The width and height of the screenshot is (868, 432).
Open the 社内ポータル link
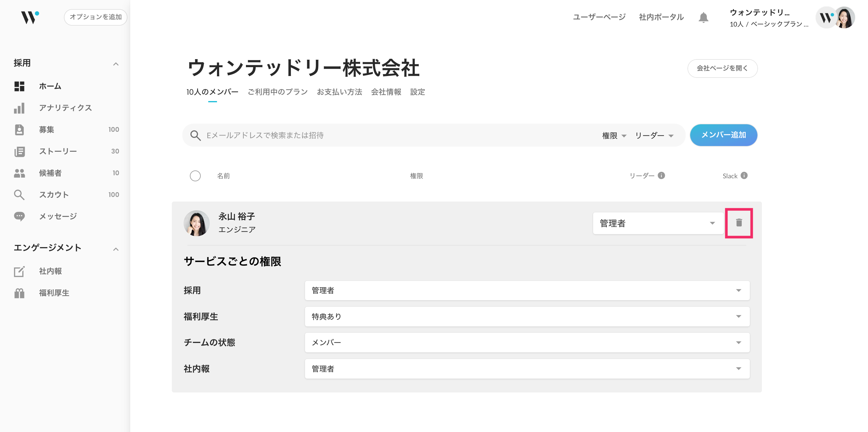point(661,17)
